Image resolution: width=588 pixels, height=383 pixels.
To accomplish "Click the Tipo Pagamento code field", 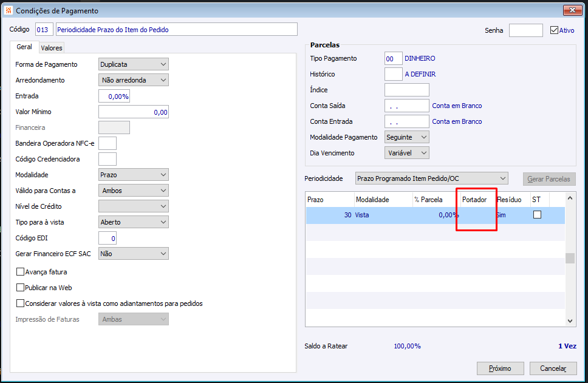I will (394, 58).
